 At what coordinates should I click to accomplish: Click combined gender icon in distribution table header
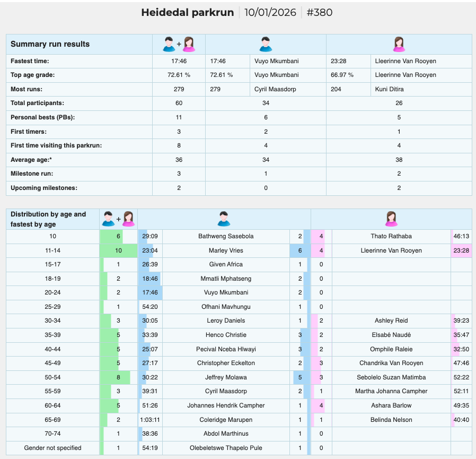click(118, 219)
